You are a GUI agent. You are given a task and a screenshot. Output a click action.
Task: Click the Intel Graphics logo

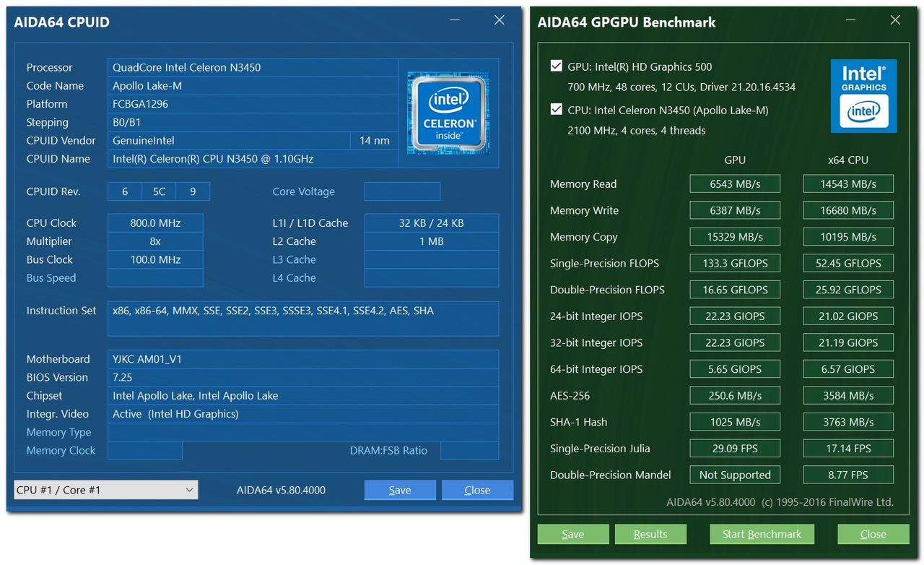(x=863, y=96)
